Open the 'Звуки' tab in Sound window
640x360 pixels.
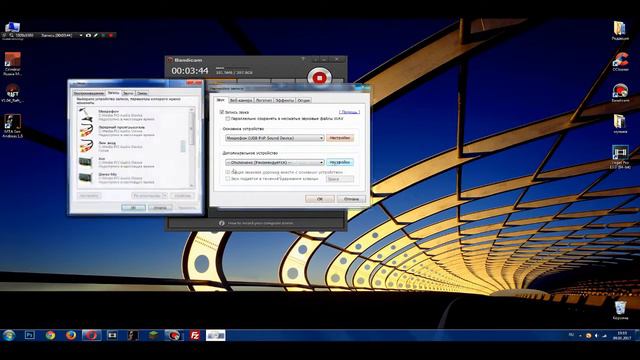point(128,93)
